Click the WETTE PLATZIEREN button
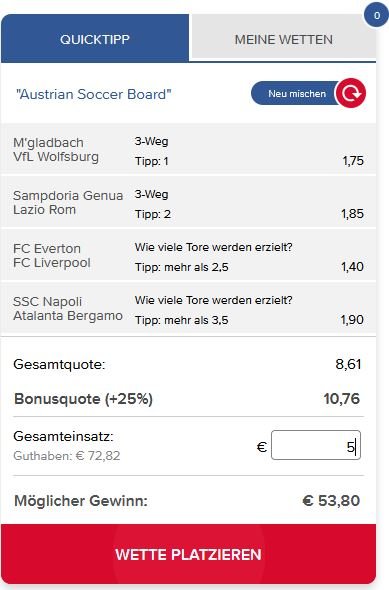The width and height of the screenshot is (389, 590). (188, 554)
